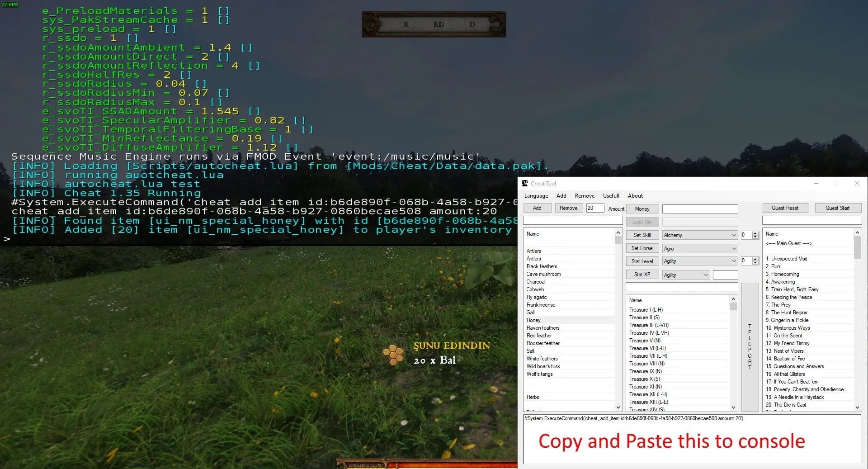
Task: Click the generated command output text box
Action: click(x=692, y=439)
